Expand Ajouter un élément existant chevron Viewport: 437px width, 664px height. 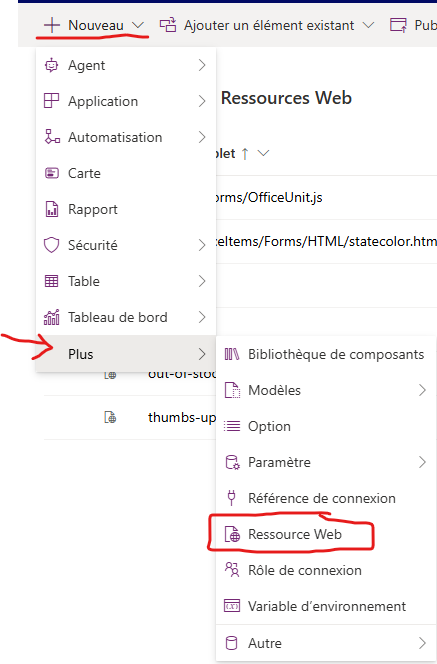[368, 25]
